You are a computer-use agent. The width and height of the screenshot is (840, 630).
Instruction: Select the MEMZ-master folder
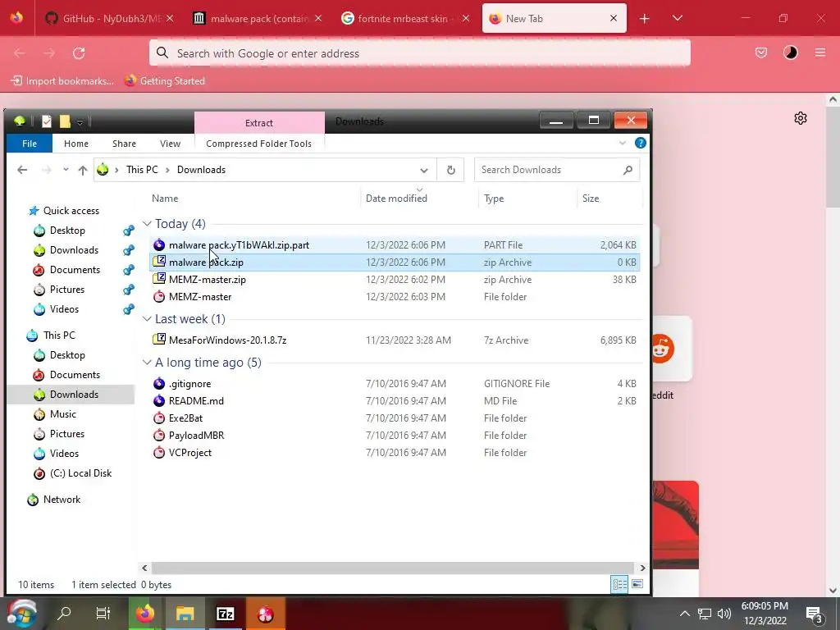coord(395,297)
